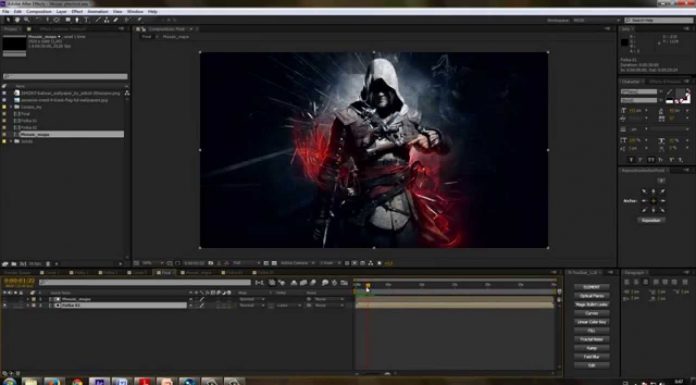696x385 pixels.
Task: Toggle the frame blending icon in timeline
Action: coord(303,283)
